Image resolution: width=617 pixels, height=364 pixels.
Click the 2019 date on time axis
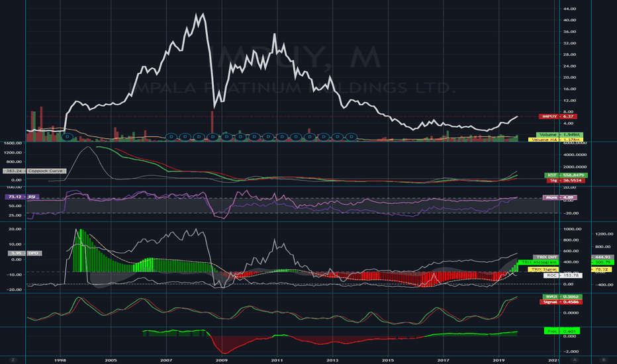498,360
